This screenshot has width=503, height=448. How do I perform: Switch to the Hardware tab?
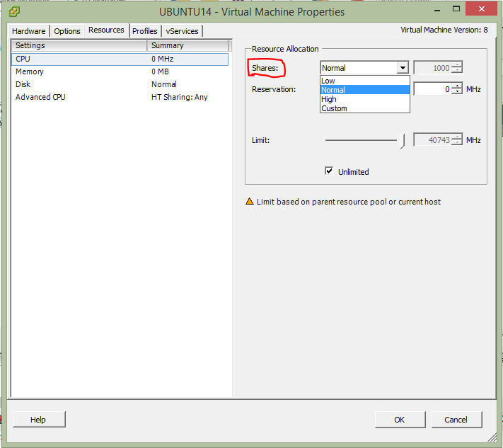(28, 31)
